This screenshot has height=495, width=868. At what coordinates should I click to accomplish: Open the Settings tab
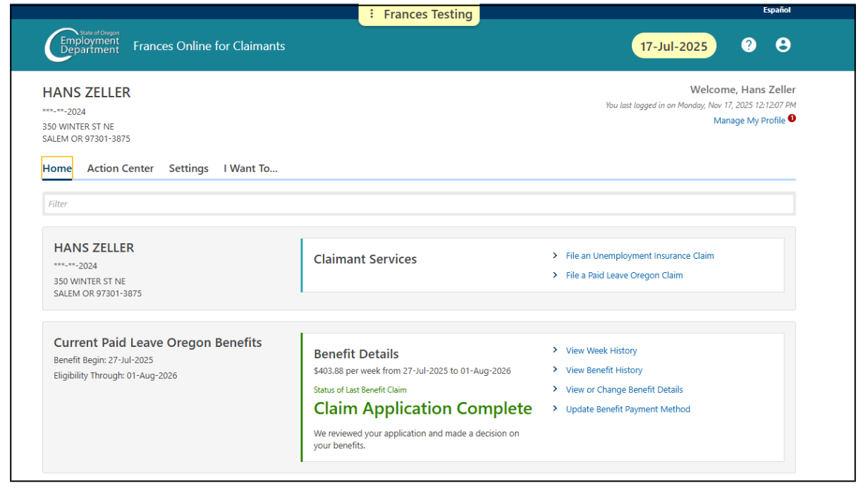[188, 169]
